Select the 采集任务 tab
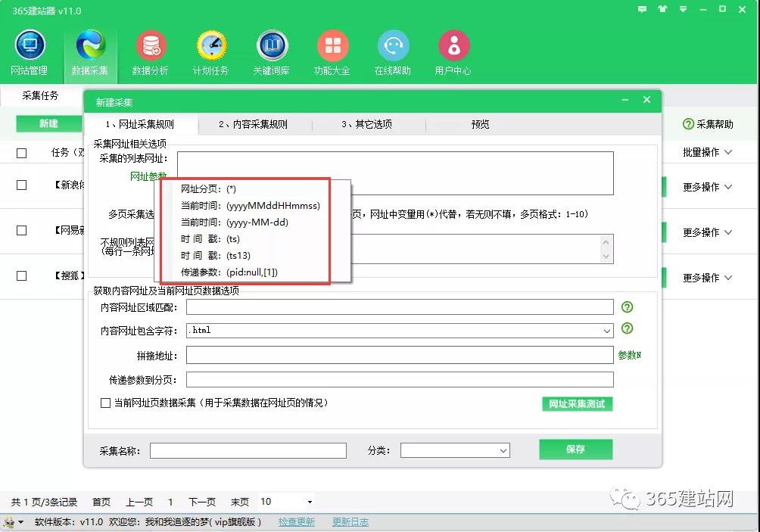Screen dimensions: 760x532 [x=40, y=95]
